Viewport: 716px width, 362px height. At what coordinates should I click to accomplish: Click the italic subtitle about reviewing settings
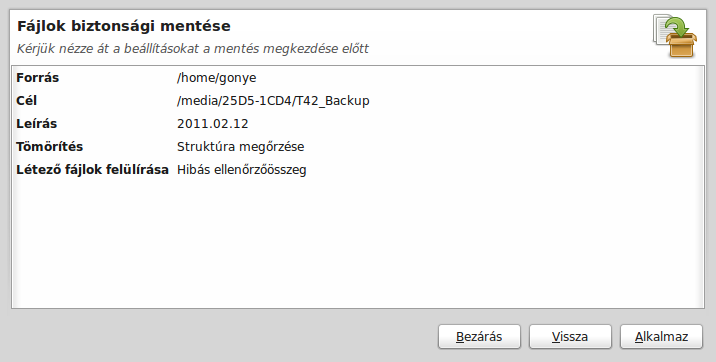coord(193,49)
